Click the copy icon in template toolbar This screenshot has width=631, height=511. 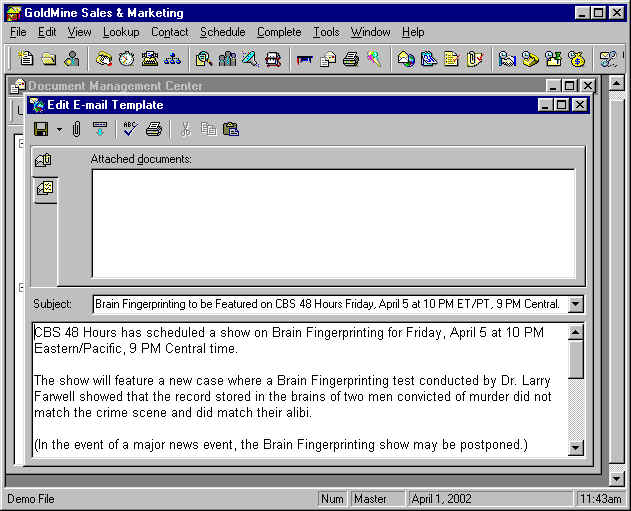pos(208,129)
